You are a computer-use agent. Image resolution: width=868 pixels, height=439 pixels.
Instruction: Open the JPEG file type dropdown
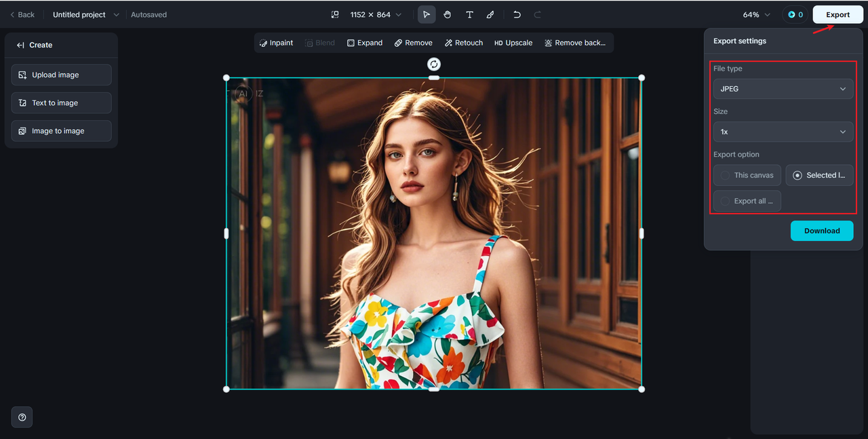783,89
